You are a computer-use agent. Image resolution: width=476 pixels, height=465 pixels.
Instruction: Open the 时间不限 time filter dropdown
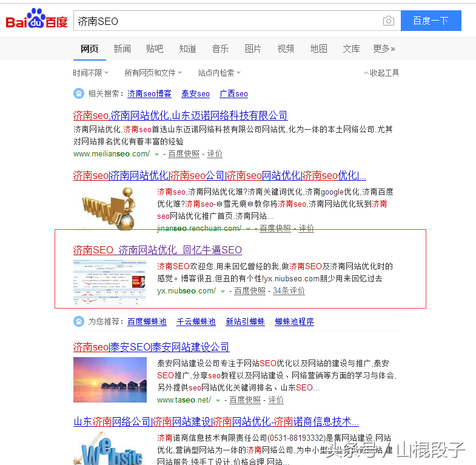(90, 73)
